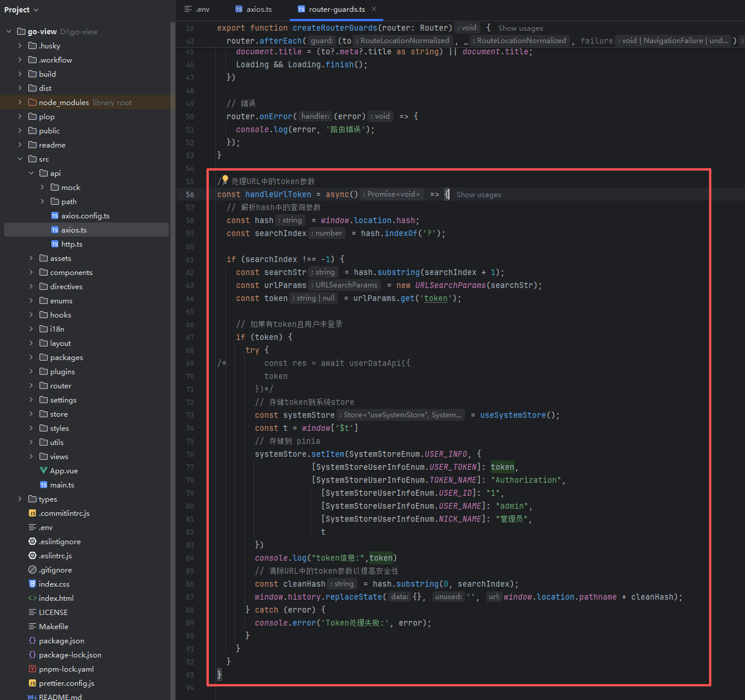Viewport: 745px width, 700px height.
Task: Click the HTML icon of index.html
Action: coord(32,598)
